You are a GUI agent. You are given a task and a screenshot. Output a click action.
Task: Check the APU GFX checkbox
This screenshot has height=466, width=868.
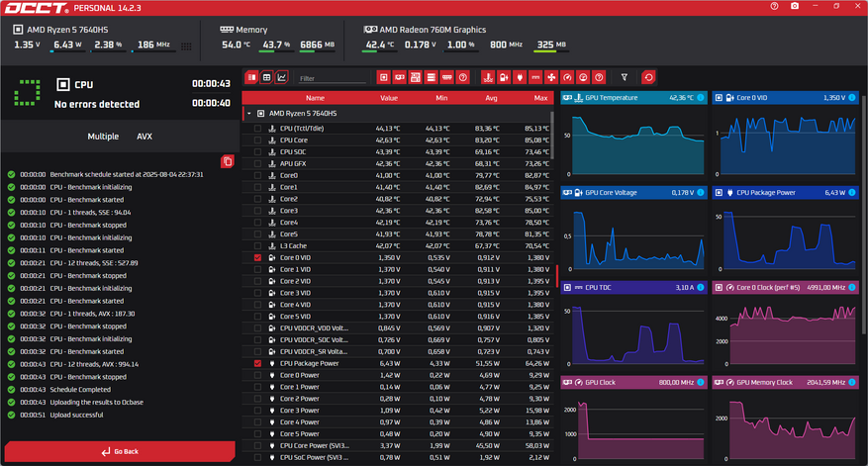[x=257, y=164]
